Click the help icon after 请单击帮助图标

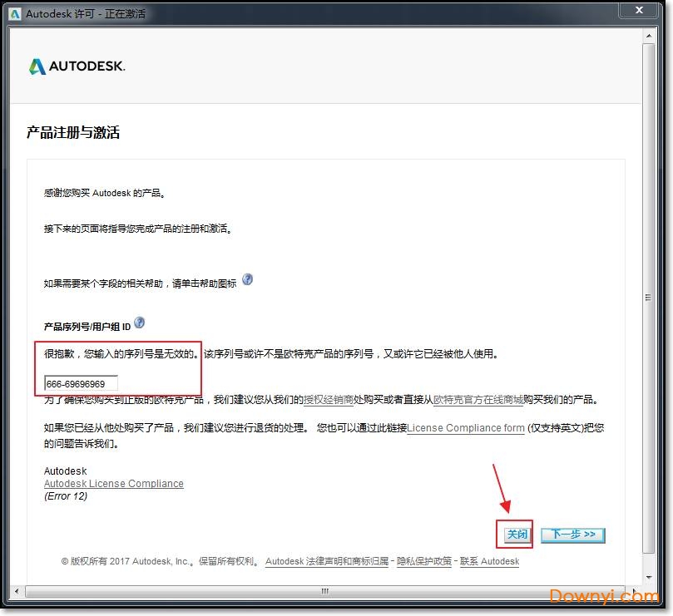248,280
